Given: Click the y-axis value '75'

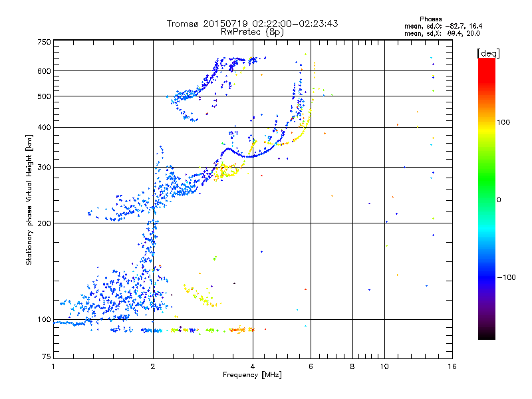Looking at the screenshot, I should pos(47,356).
